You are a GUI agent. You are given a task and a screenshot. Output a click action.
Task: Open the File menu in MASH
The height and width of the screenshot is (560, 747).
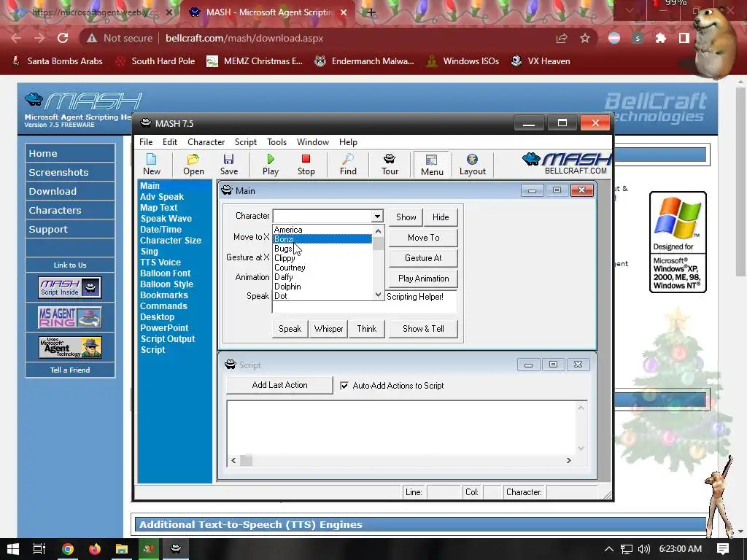[146, 142]
